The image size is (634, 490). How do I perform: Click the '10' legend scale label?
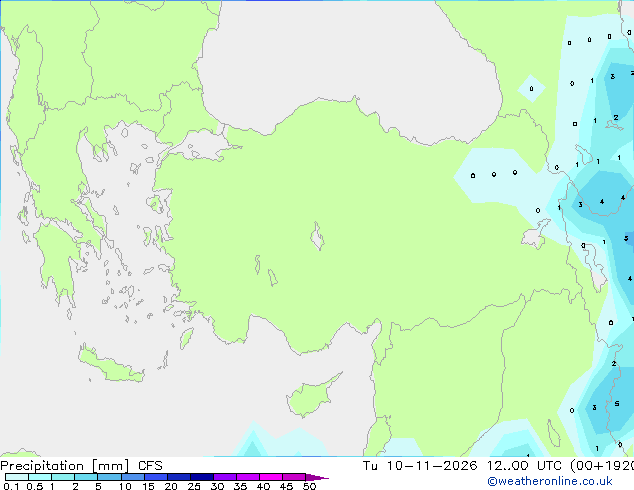[x=125, y=486]
